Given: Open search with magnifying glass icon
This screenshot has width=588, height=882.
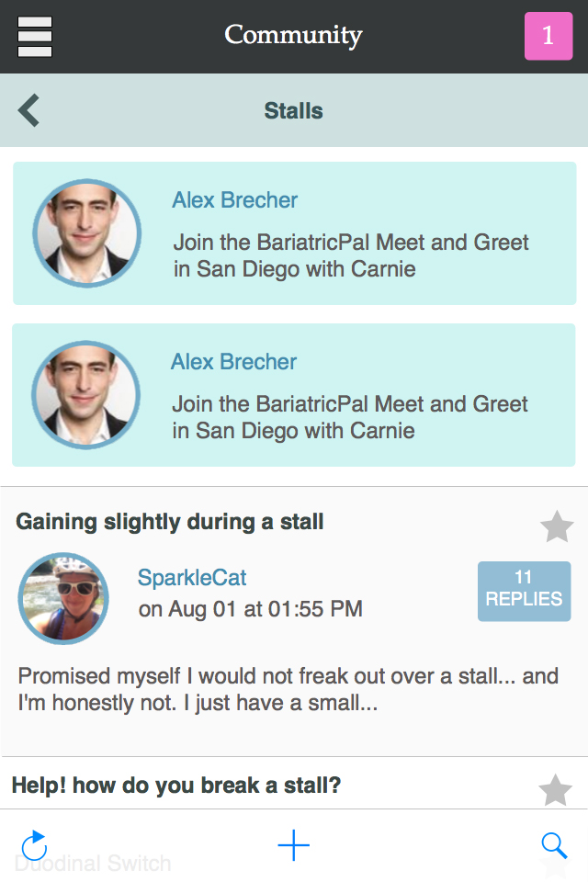Looking at the screenshot, I should [x=554, y=845].
